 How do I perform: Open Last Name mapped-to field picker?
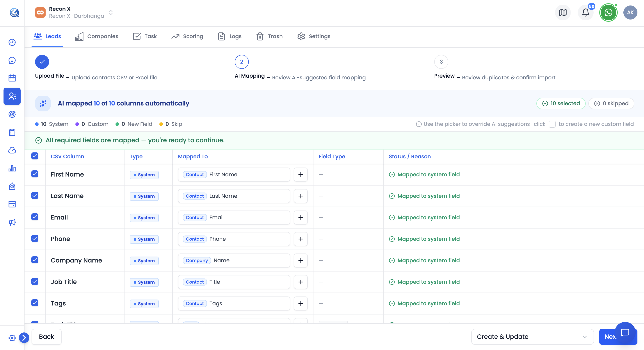click(x=234, y=196)
